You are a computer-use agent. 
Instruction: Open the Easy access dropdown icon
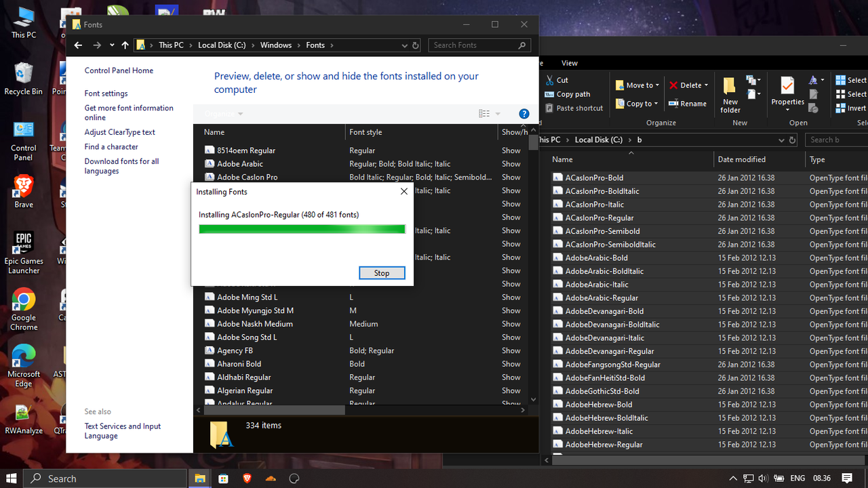pos(753,95)
